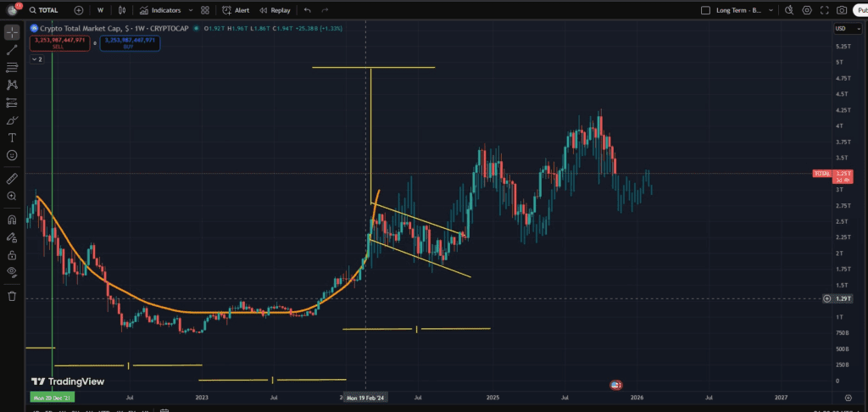
Task: Enter fullscreen mode
Action: point(824,10)
